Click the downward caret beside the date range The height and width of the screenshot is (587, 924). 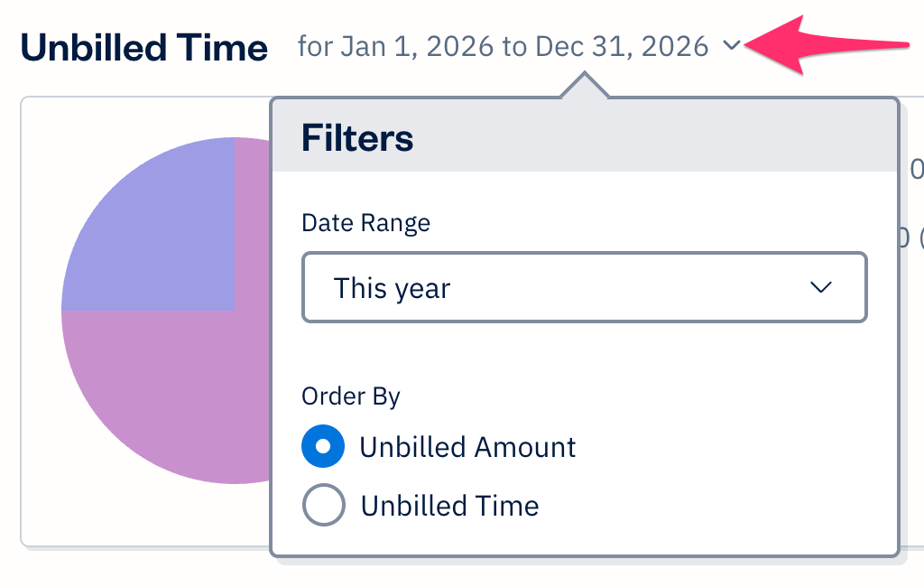click(x=733, y=45)
